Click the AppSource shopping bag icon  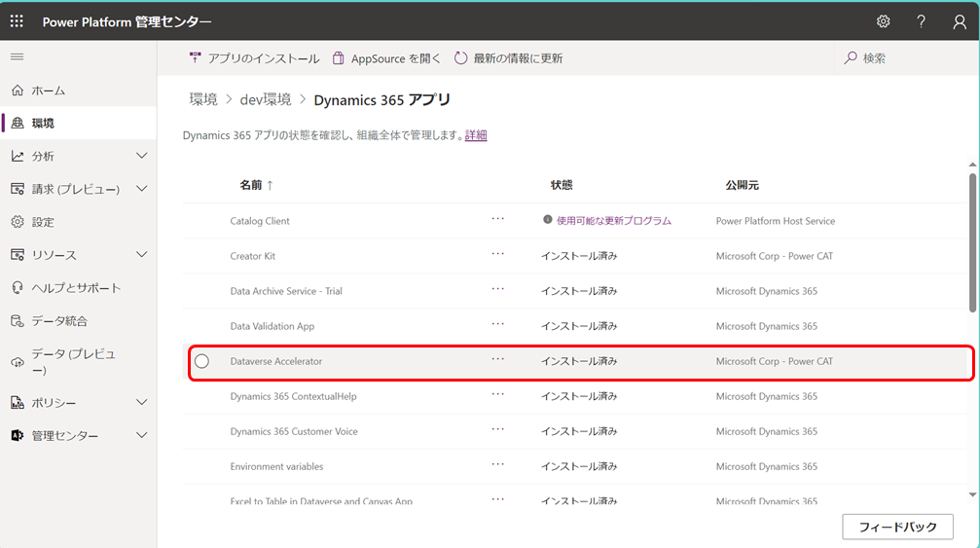[338, 58]
